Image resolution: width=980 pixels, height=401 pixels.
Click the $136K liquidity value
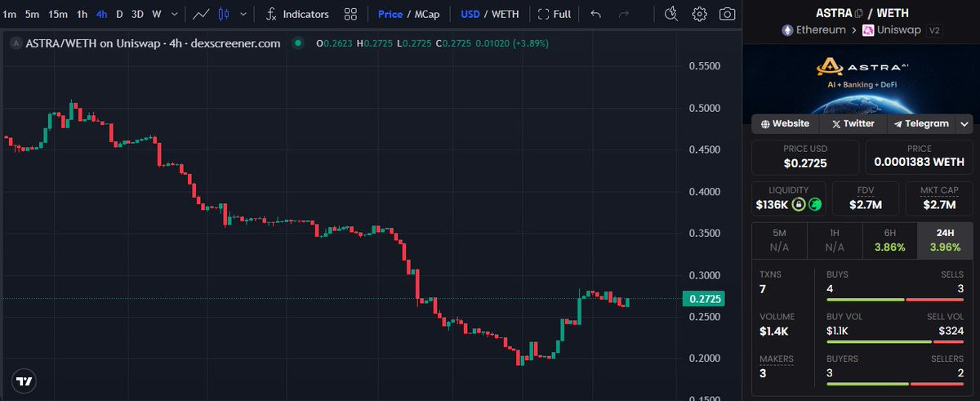click(772, 204)
